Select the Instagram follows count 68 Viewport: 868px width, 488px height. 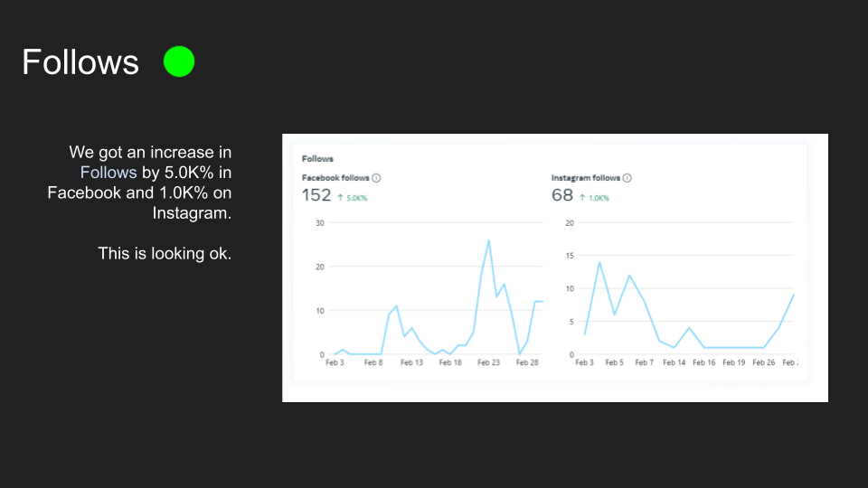pyautogui.click(x=561, y=195)
